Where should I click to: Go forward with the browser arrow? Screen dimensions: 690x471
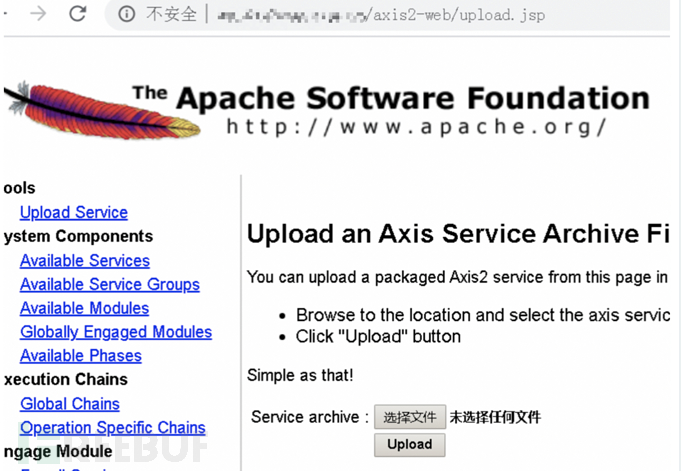click(39, 14)
